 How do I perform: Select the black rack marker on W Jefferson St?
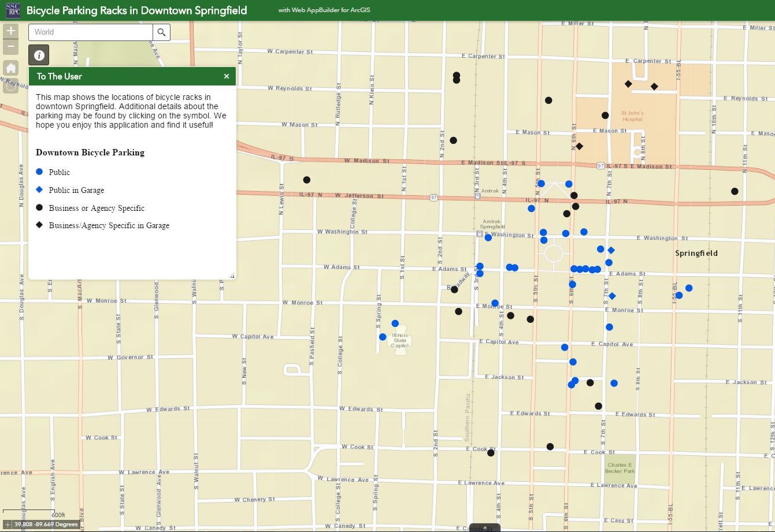(x=307, y=180)
